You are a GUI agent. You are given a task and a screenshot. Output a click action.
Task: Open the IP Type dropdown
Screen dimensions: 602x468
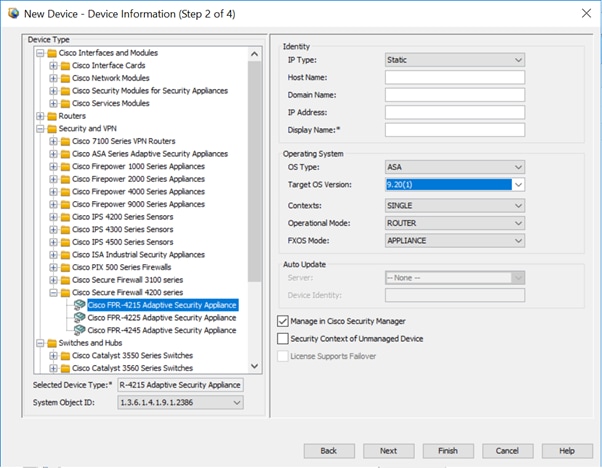pyautogui.click(x=455, y=60)
